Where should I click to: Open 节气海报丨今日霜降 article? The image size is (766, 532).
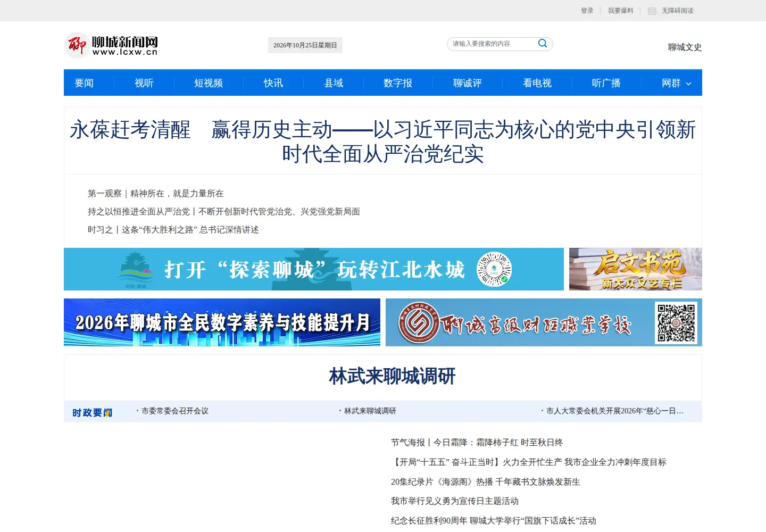point(477,443)
